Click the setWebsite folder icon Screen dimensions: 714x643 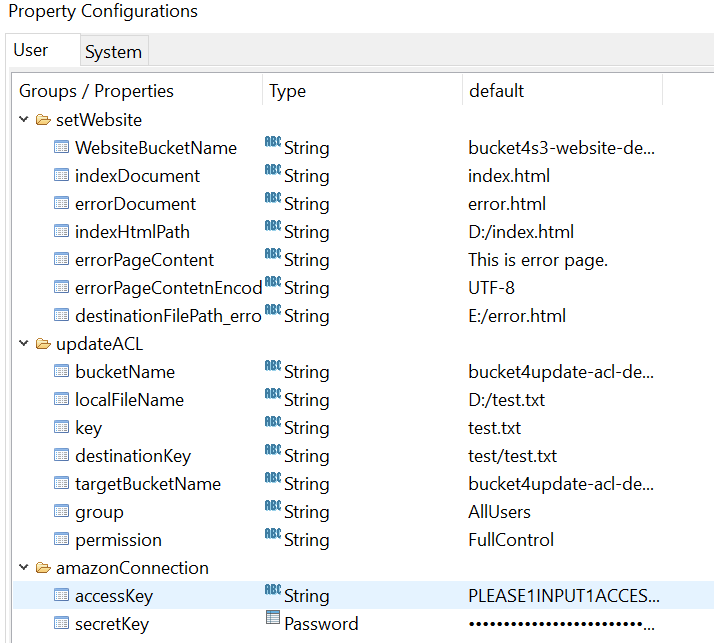pos(43,120)
